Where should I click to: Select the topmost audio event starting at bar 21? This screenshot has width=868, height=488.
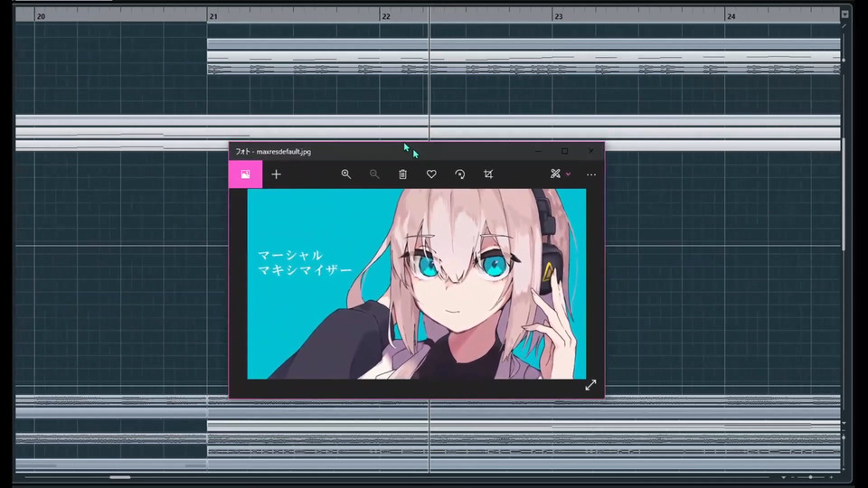[524, 44]
